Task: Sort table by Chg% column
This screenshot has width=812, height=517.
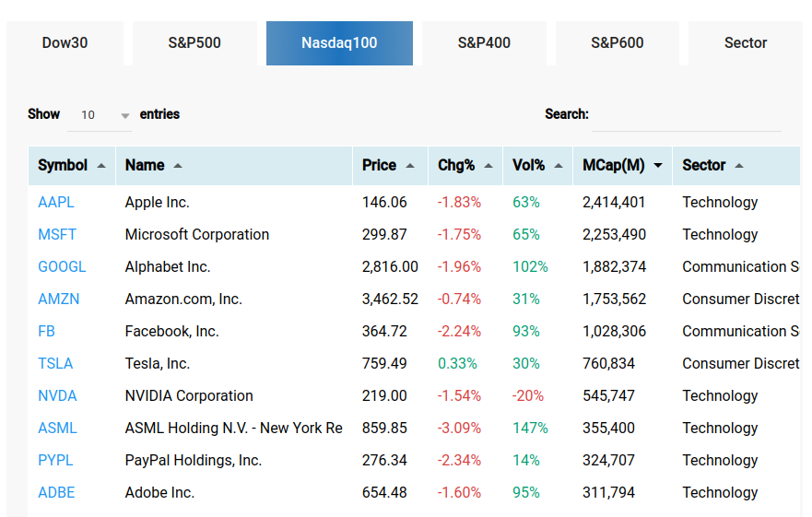Action: click(x=465, y=166)
